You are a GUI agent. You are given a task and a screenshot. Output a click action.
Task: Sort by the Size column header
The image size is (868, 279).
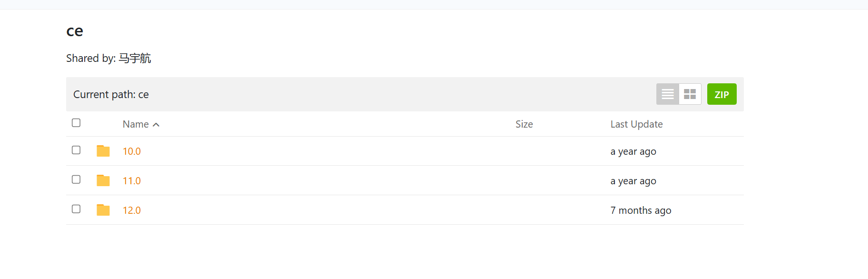pyautogui.click(x=524, y=124)
